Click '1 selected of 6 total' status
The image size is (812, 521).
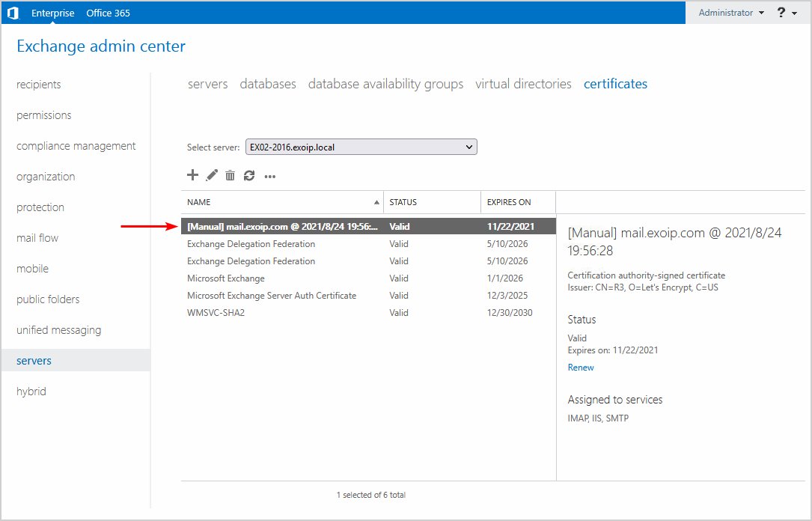tap(370, 495)
